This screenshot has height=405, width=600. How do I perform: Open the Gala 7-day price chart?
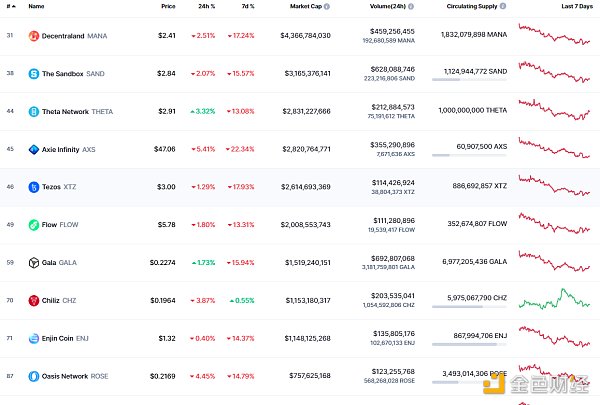click(554, 261)
